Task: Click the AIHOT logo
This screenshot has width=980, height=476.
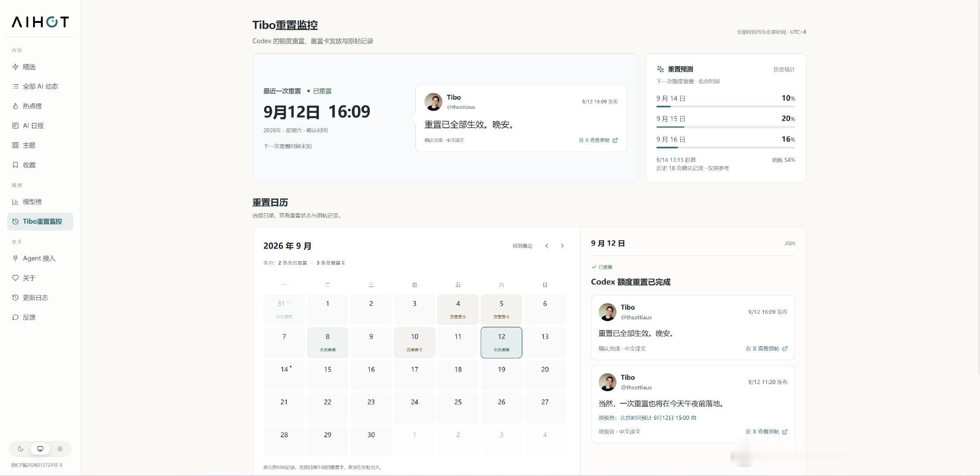Action: pos(40,22)
